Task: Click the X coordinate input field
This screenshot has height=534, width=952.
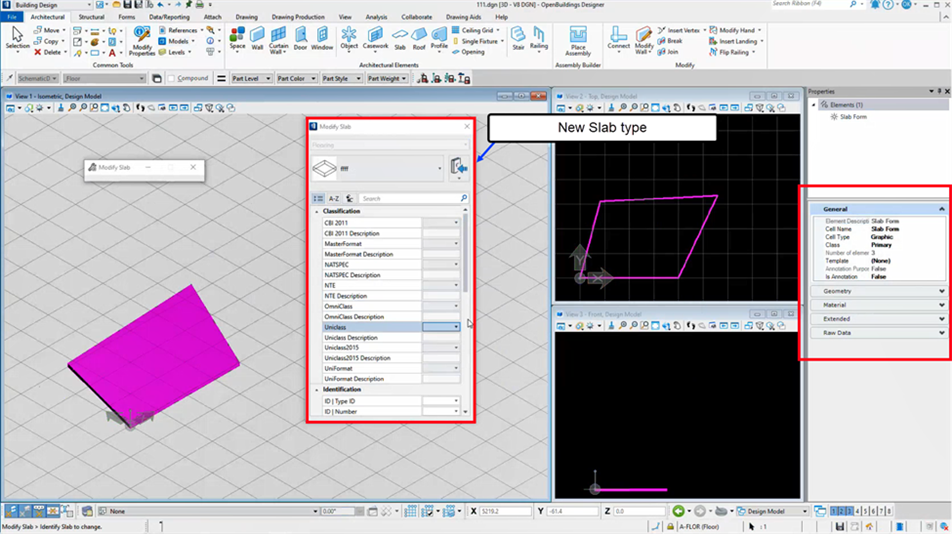Action: [x=505, y=511]
